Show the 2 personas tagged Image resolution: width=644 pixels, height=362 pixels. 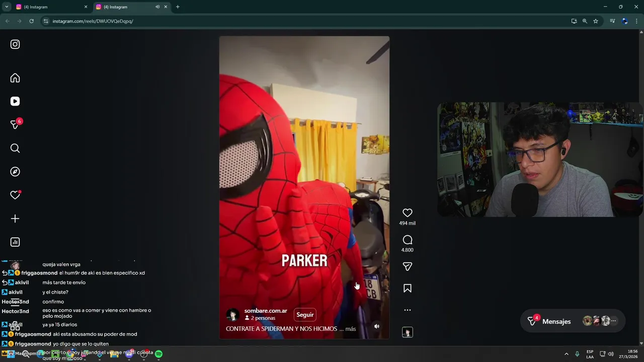pyautogui.click(x=260, y=318)
